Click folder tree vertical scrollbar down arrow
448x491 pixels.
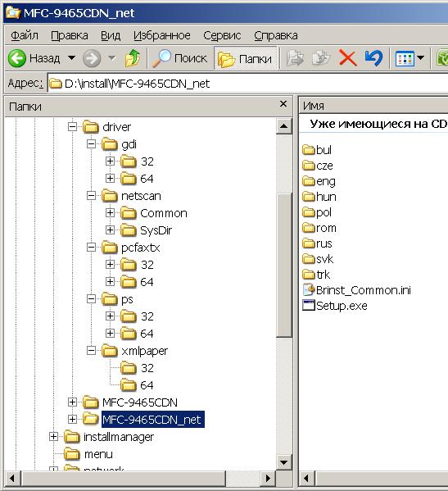(x=283, y=462)
